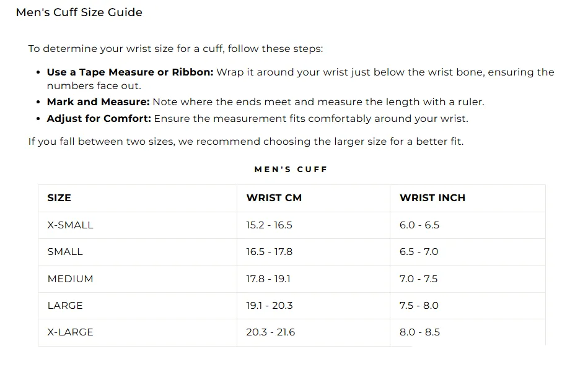Screen dimensions: 588x380
Task: Click the WRIST CM column header
Action: (274, 198)
